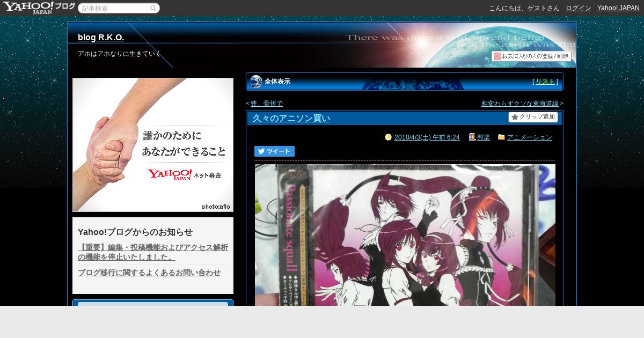644x338 pixels.
Task: Open the Yahoo! JAPAN link
Action: tap(618, 8)
